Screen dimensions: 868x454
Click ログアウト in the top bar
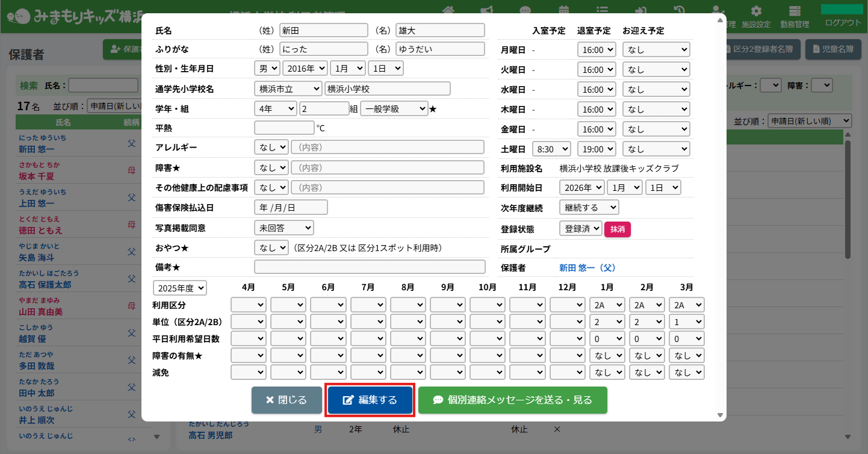point(843,23)
